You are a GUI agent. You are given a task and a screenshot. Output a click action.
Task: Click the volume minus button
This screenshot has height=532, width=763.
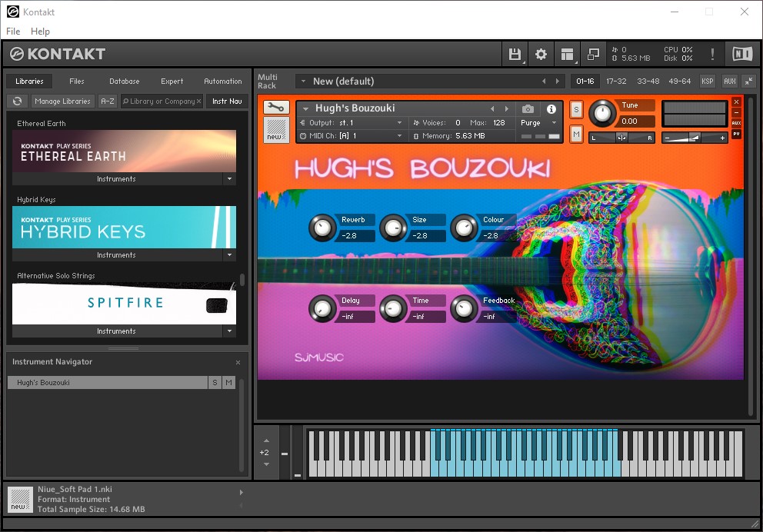pyautogui.click(x=667, y=138)
